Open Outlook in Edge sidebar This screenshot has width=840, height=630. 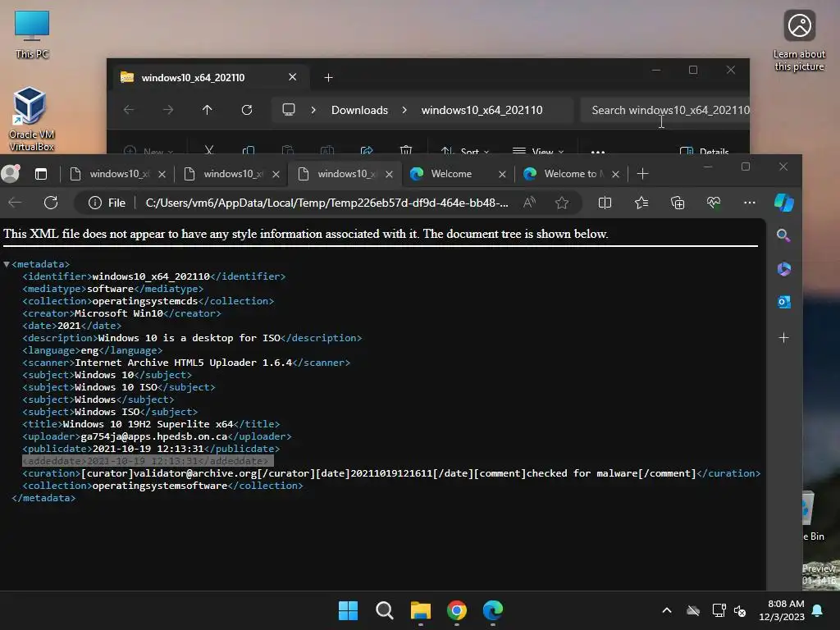click(x=783, y=302)
